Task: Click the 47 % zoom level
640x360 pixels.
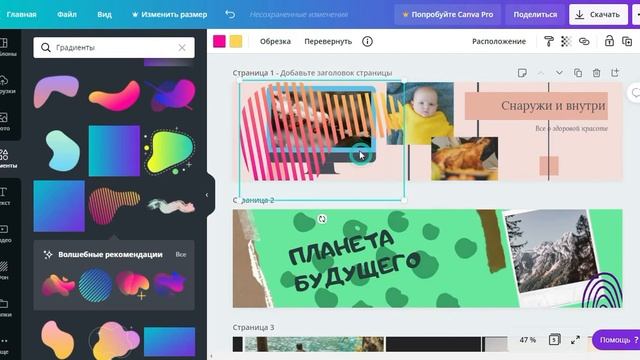Action: point(527,340)
